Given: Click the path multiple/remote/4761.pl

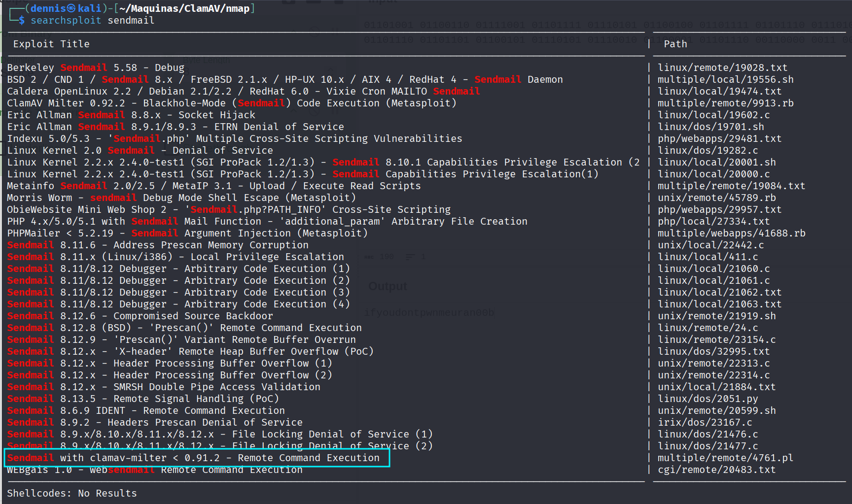Looking at the screenshot, I should click(x=725, y=458).
